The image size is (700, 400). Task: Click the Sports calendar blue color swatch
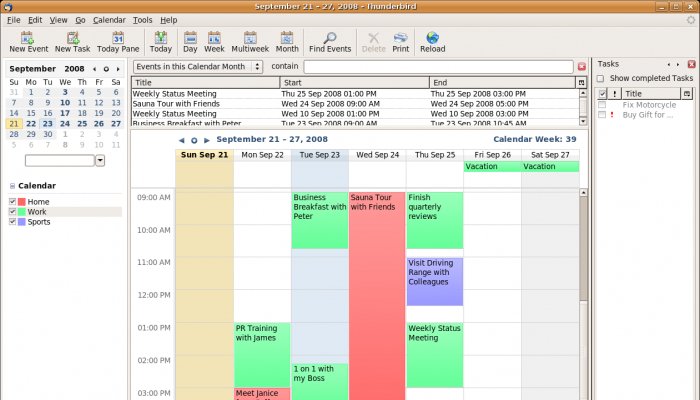[x=21, y=221]
